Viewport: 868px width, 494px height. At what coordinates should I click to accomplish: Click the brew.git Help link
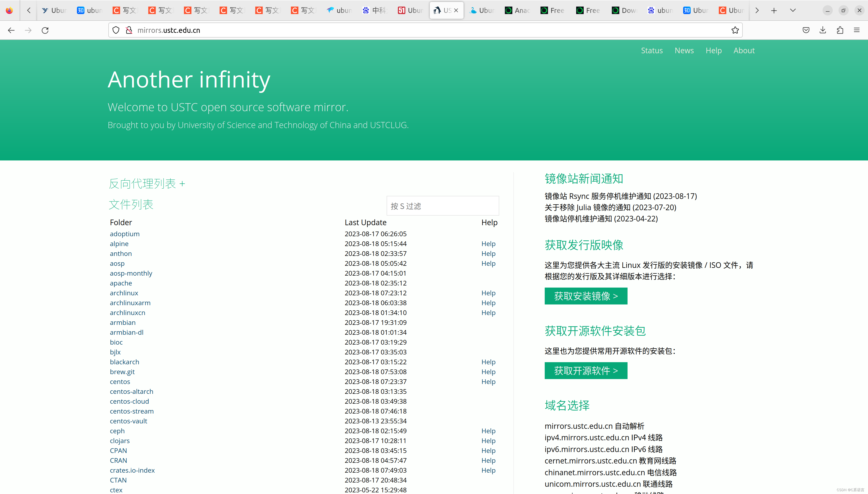489,371
